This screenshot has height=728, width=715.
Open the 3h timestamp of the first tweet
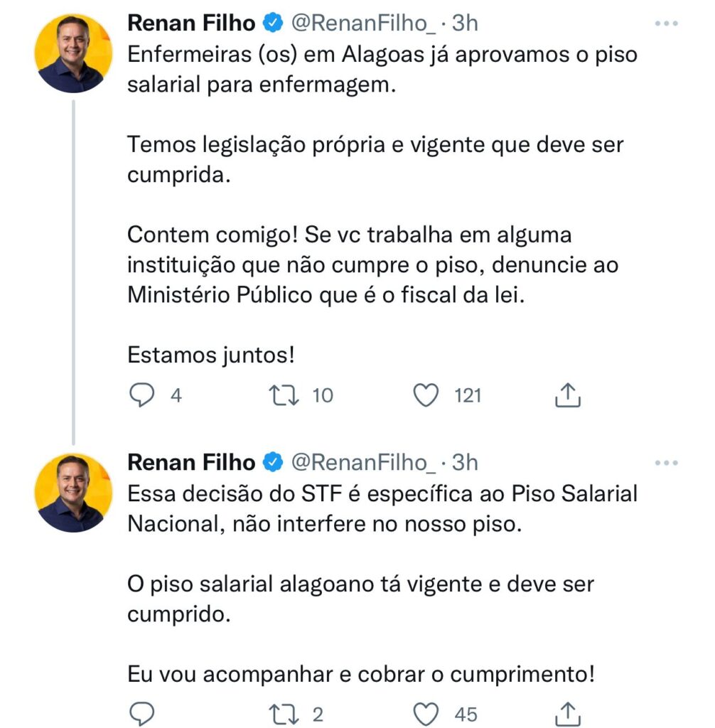[x=465, y=23]
